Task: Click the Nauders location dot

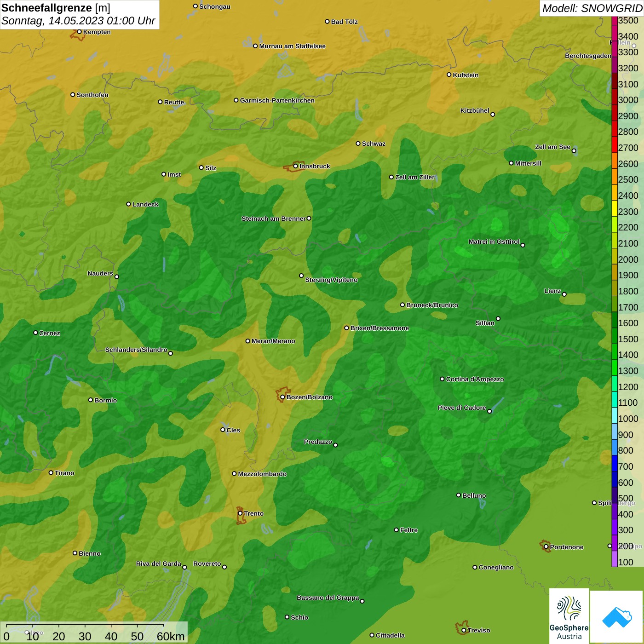Action: click(117, 276)
